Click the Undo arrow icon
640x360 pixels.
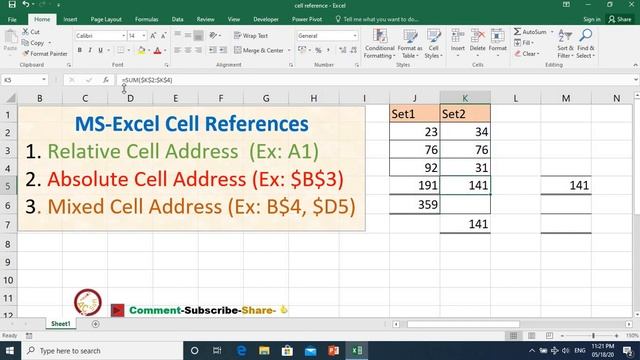(26, 5)
